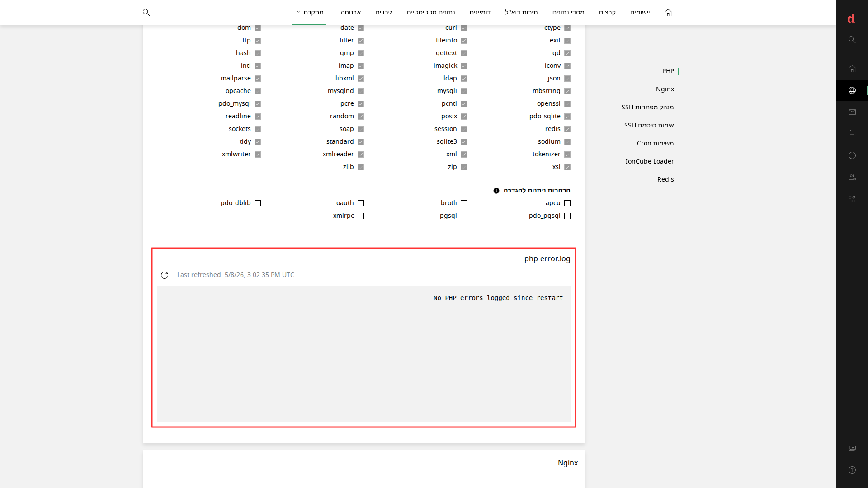The width and height of the screenshot is (868, 488).
Task: Enable the xmlrpc extension checkbox
Action: pyautogui.click(x=361, y=216)
